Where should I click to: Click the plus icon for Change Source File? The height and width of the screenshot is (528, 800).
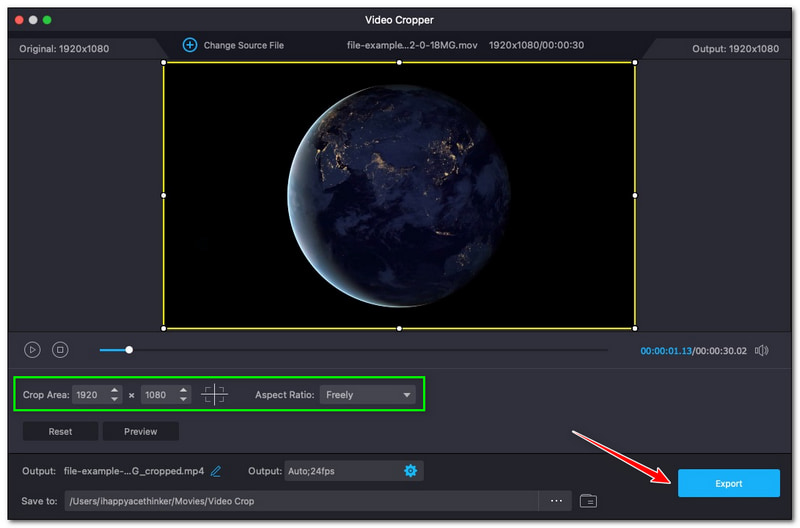click(x=190, y=45)
